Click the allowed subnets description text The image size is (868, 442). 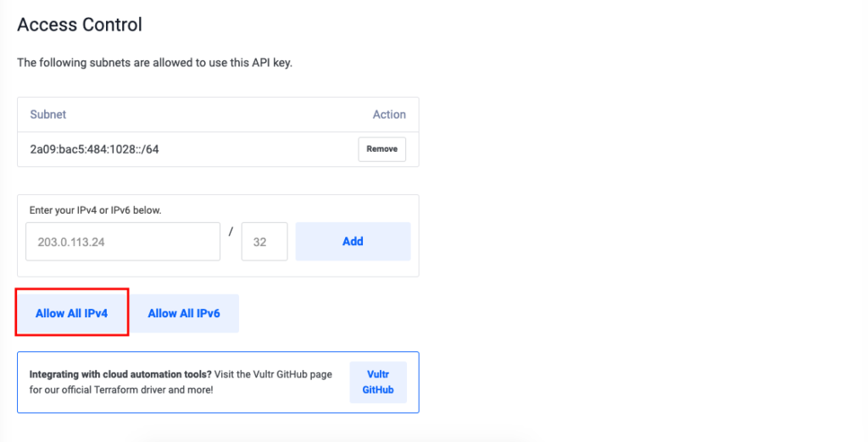155,63
